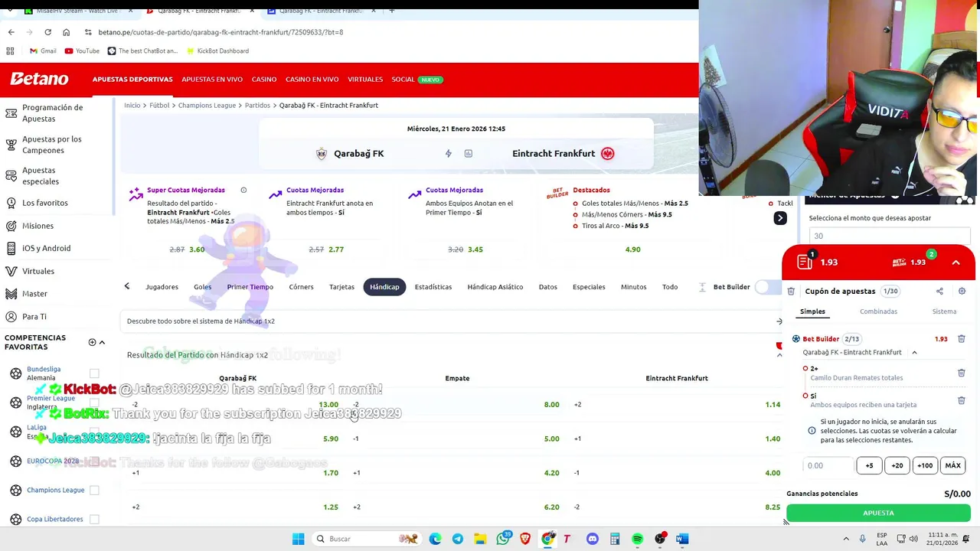This screenshot has height=551, width=980.
Task: Select the Tarjetas market tab
Action: 341,287
